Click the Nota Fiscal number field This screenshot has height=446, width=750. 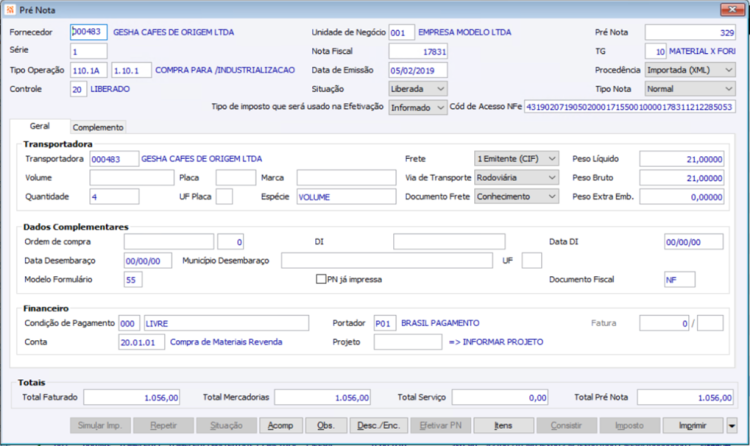coord(418,51)
